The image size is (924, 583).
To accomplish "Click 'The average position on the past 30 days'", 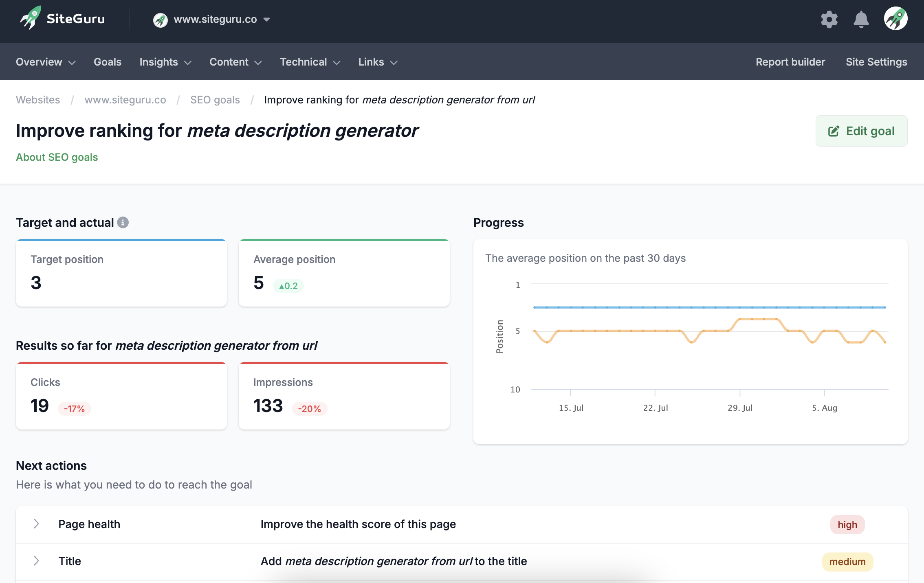I will tap(585, 258).
